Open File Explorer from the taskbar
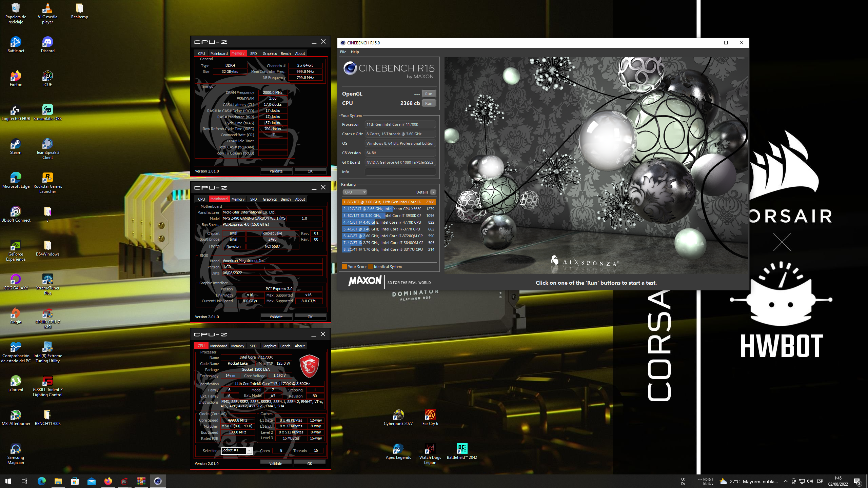This screenshot has height=488, width=868. click(x=58, y=481)
